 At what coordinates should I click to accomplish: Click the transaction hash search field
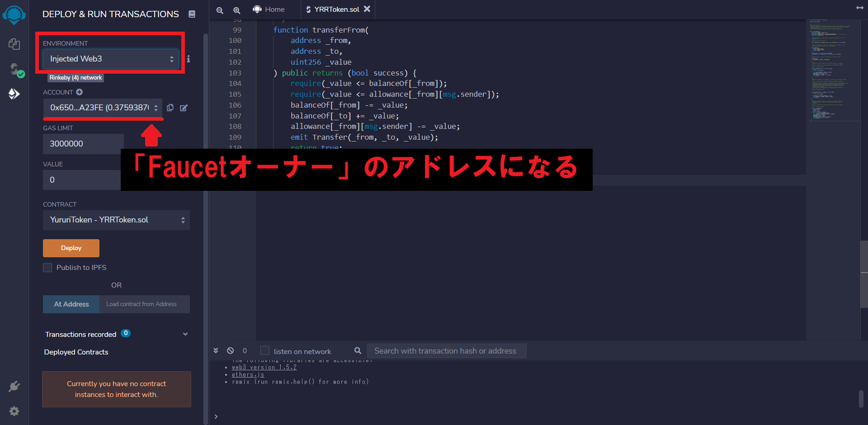click(x=447, y=351)
